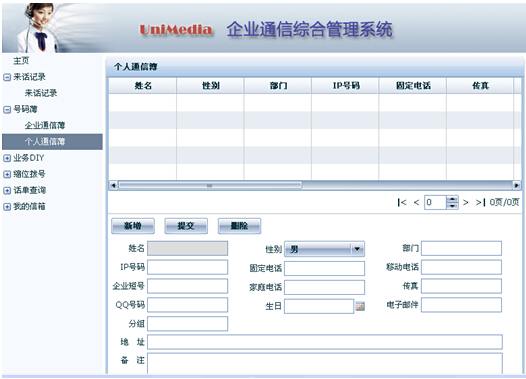Click the 新增 button

133,226
